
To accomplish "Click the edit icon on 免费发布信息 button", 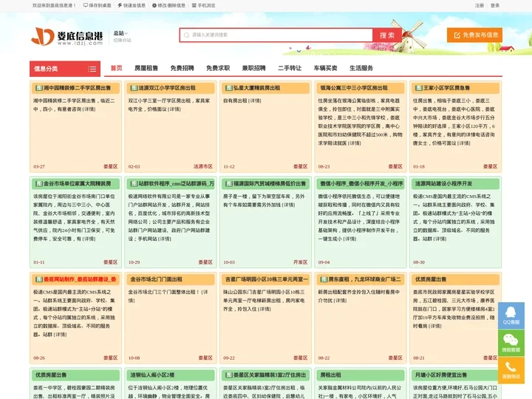I will (x=457, y=35).
